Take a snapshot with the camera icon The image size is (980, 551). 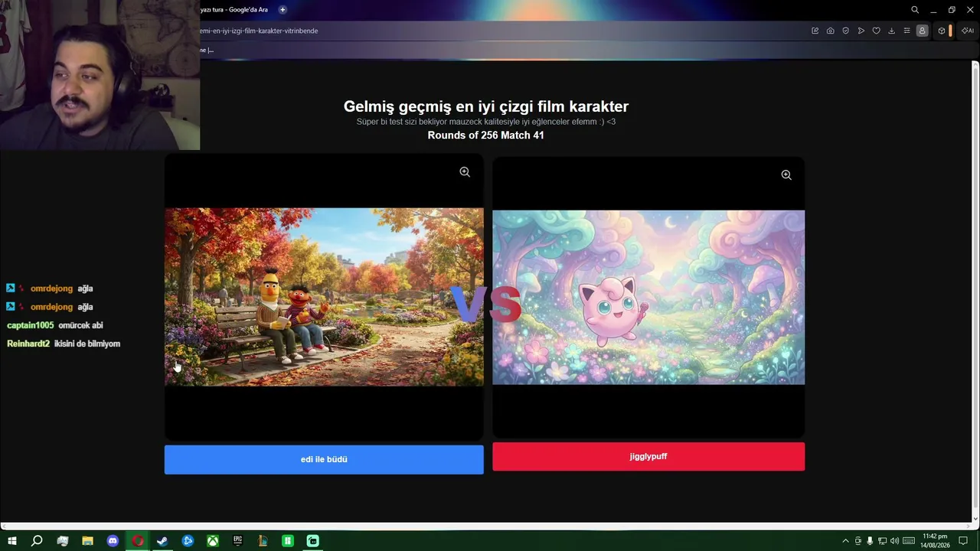(831, 31)
